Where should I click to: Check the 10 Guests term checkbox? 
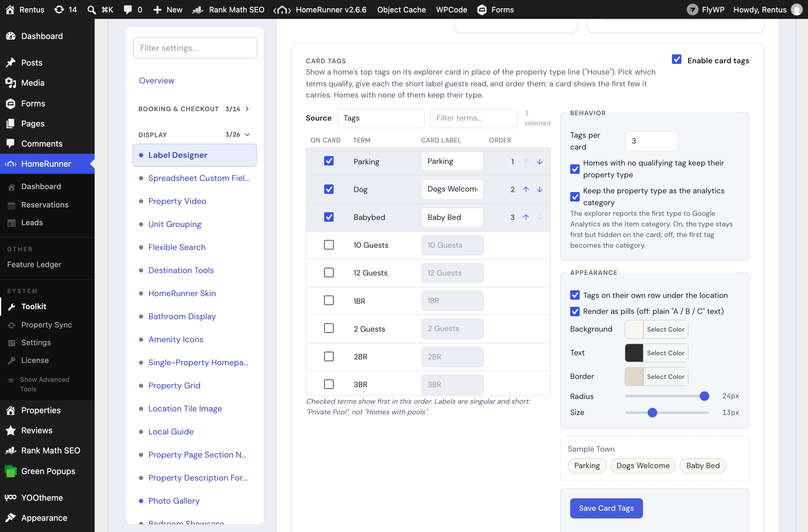[329, 245]
